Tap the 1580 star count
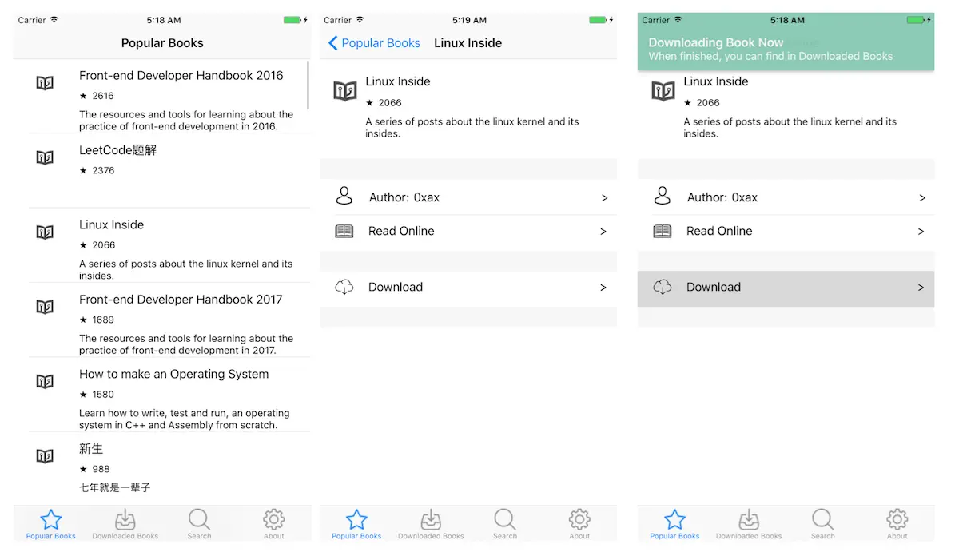Screen dimensions: 959x560 pyautogui.click(x=97, y=395)
